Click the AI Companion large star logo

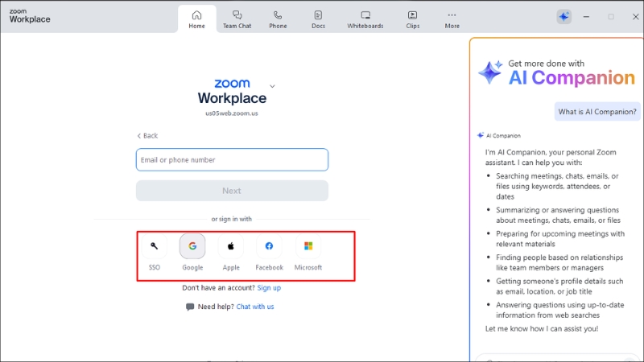pyautogui.click(x=490, y=72)
